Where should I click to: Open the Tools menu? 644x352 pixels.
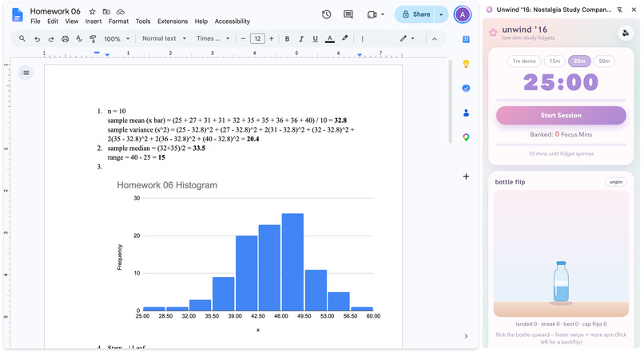143,22
